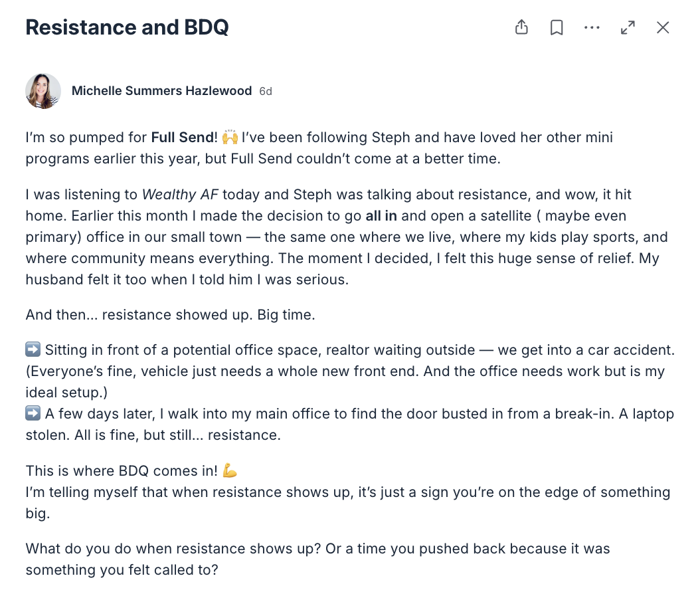Click the 'And then... resistance showed up' line
The height and width of the screenshot is (590, 700).
click(171, 315)
